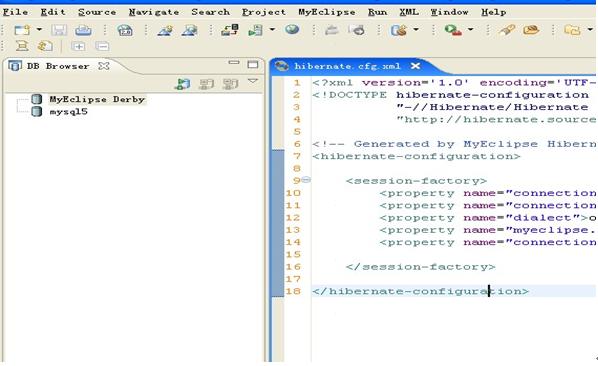Select the MyEclipse Derby connection
Viewport: 598px width, 366px height.
[x=97, y=100]
